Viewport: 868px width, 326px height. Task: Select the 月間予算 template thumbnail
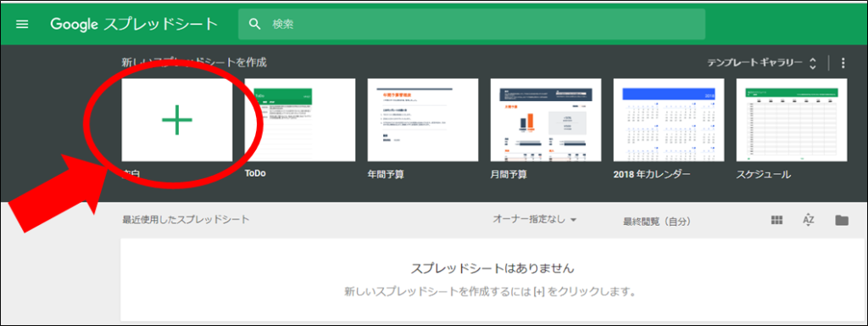[545, 120]
